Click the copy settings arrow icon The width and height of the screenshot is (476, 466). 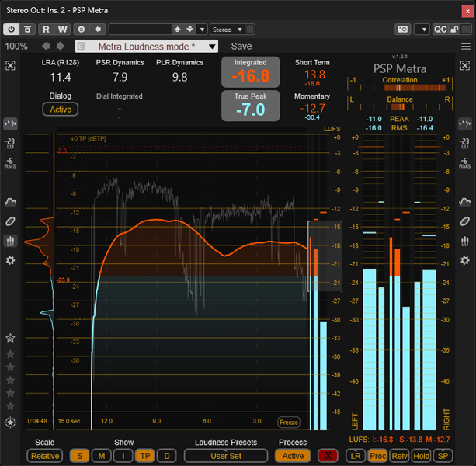98,30
